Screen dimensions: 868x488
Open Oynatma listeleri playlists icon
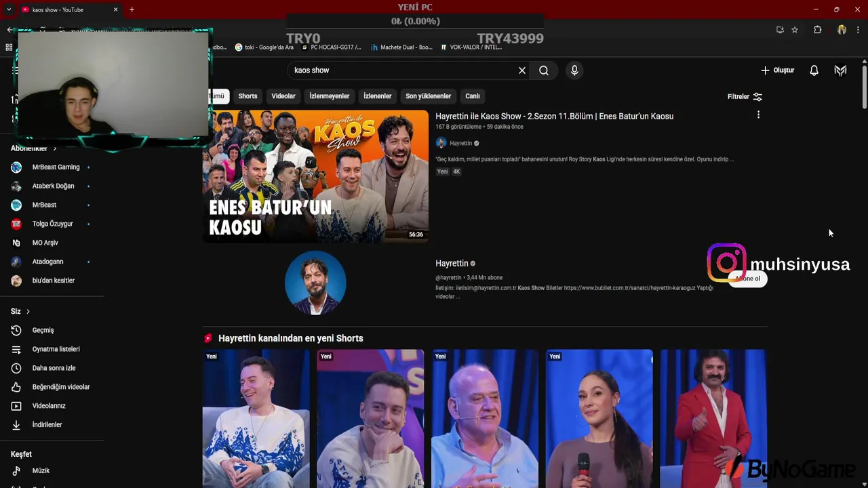point(16,349)
